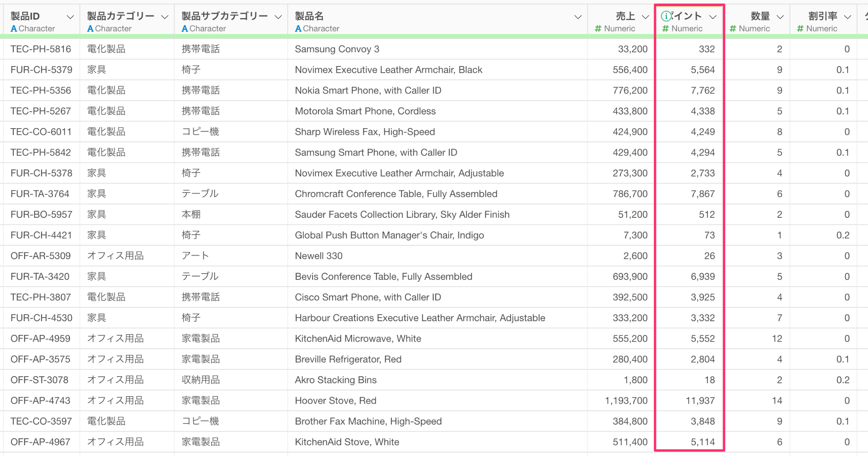Open the 割引率 column dropdown chevron
Screen dimensions: 868x456
click(848, 17)
